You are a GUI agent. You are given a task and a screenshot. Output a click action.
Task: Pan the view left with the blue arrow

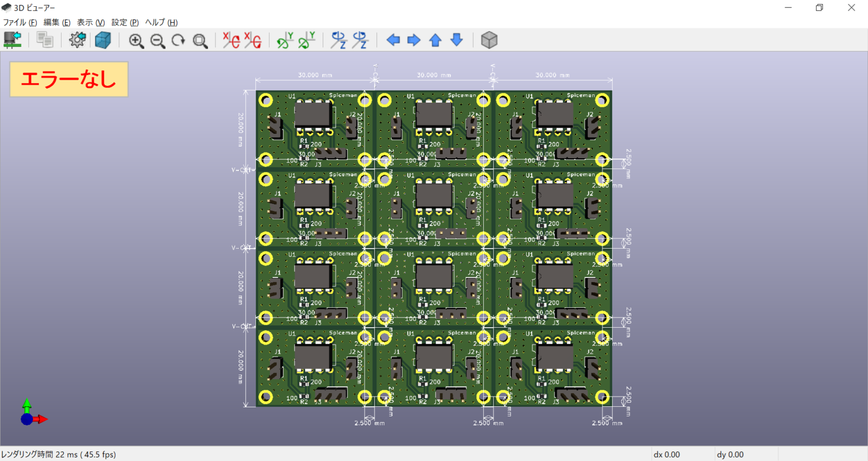point(393,40)
